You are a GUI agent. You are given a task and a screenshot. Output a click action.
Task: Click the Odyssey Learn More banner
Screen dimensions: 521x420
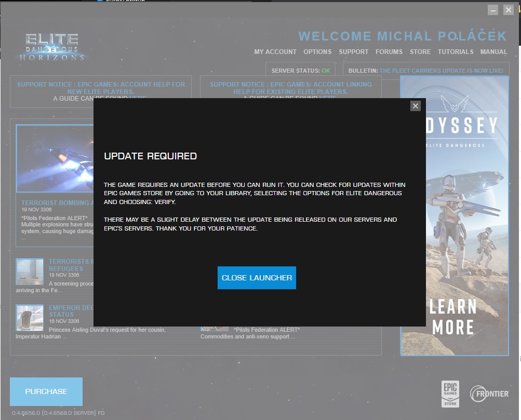click(x=455, y=216)
